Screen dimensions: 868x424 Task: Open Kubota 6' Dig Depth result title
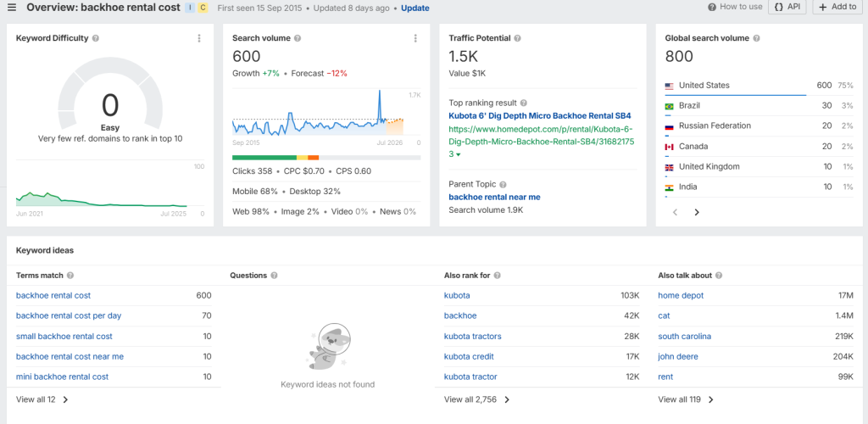pyautogui.click(x=540, y=115)
